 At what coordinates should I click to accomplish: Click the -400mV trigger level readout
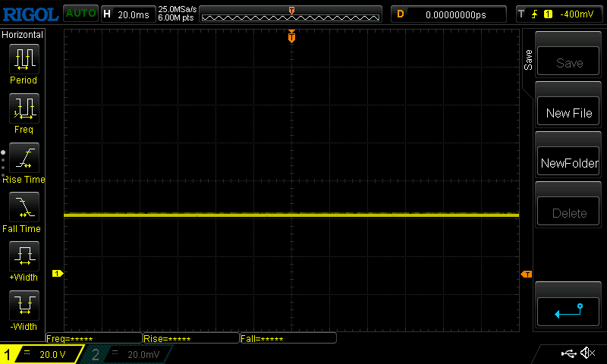(x=577, y=14)
